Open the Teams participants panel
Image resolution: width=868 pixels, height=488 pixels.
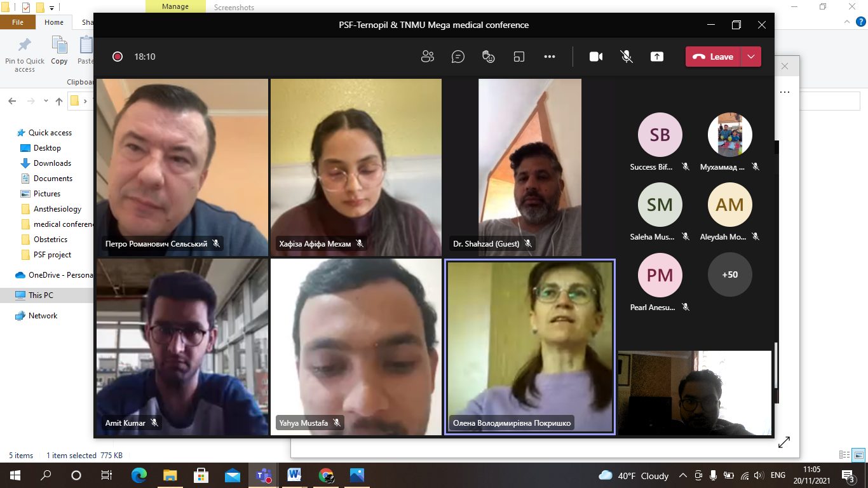[x=428, y=57]
